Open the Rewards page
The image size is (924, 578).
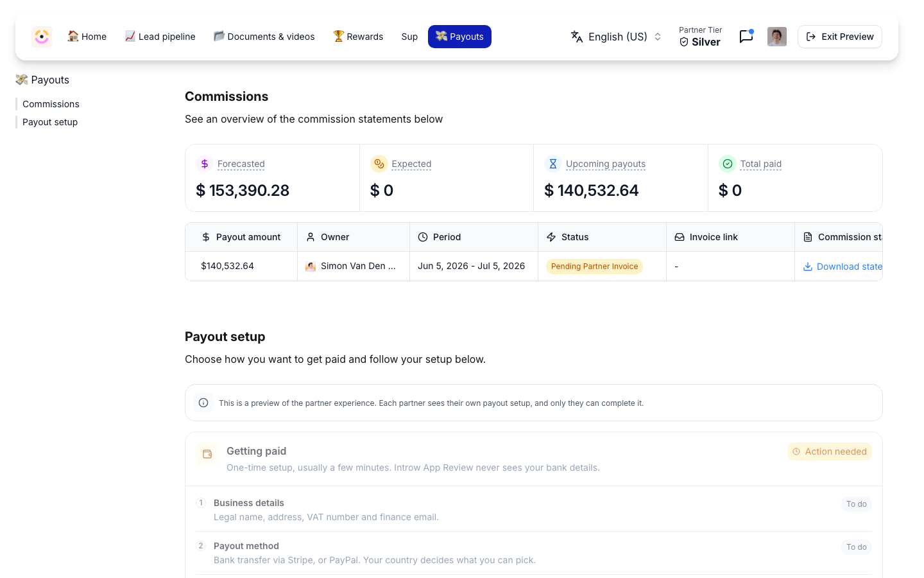point(358,37)
